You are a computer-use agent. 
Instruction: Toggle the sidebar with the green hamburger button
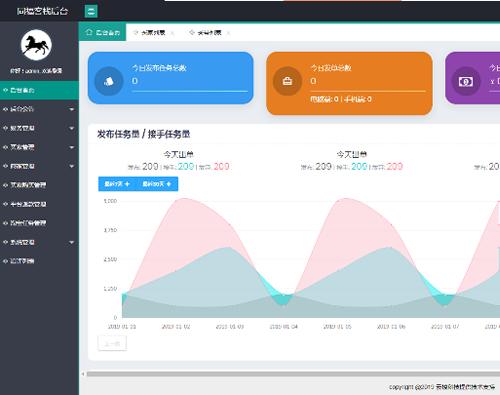coord(91,11)
